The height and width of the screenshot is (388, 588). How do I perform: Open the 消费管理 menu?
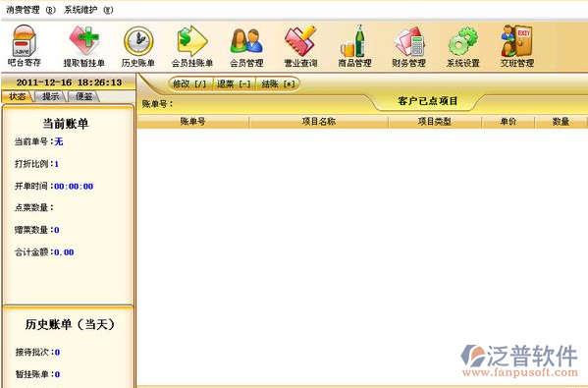click(x=30, y=10)
